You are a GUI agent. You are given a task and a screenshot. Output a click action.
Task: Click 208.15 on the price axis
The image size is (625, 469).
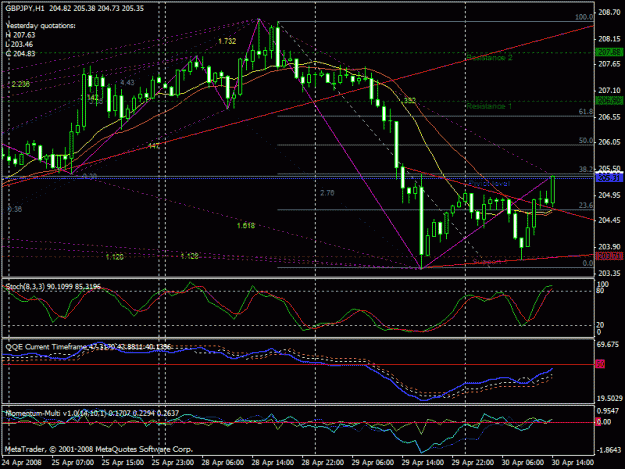point(609,39)
